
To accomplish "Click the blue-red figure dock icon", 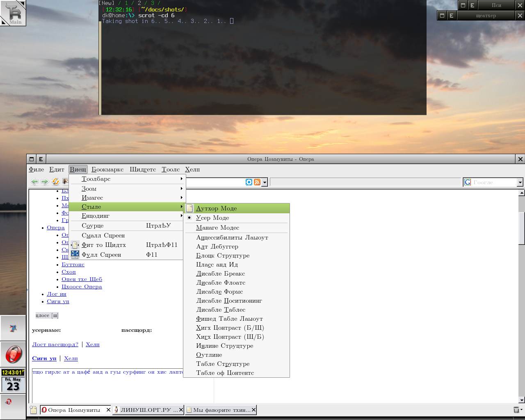I will [x=13, y=328].
